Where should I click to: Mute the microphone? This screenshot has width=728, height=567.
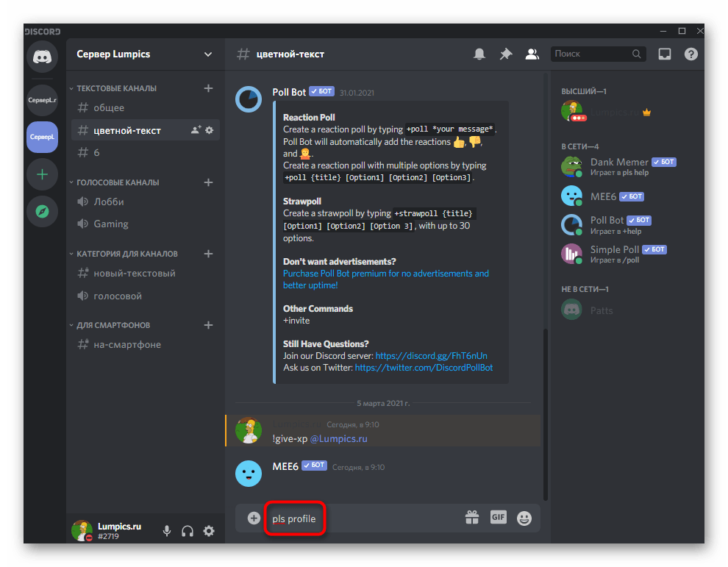[168, 531]
